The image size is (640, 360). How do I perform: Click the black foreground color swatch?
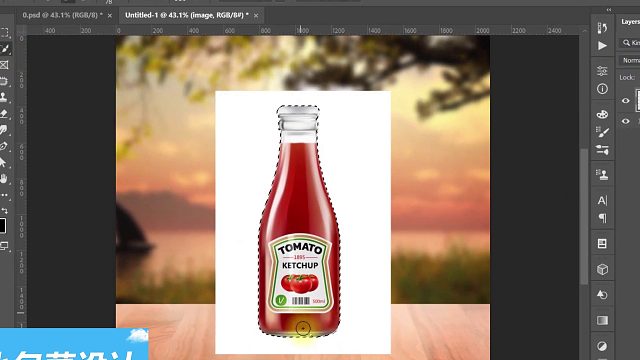point(2,226)
